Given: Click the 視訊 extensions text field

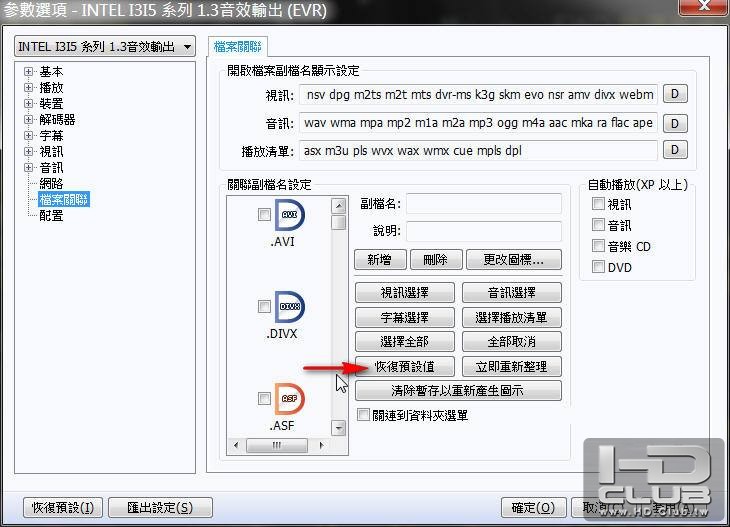Looking at the screenshot, I should click(x=478, y=95).
